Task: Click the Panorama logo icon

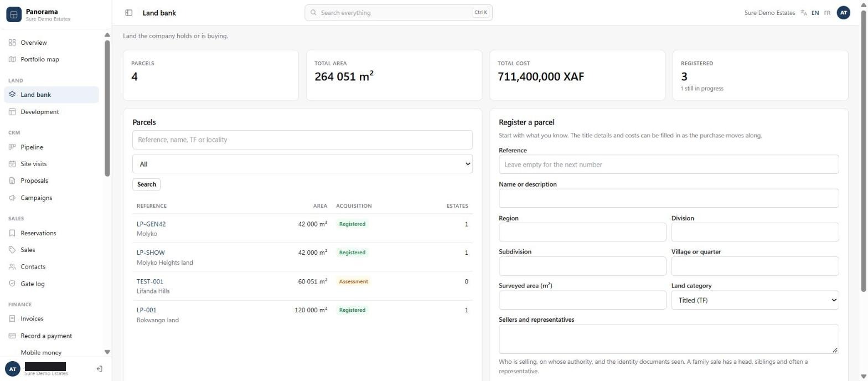Action: click(14, 14)
